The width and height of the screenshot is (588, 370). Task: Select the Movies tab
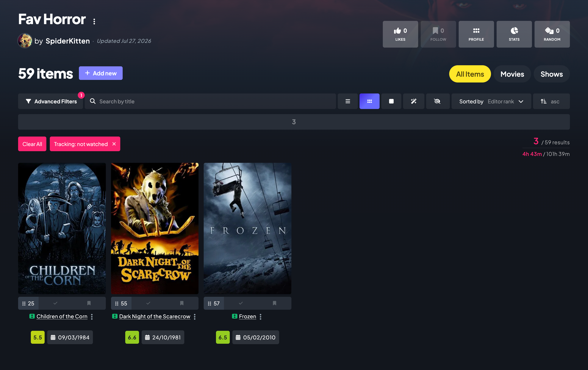pos(512,74)
